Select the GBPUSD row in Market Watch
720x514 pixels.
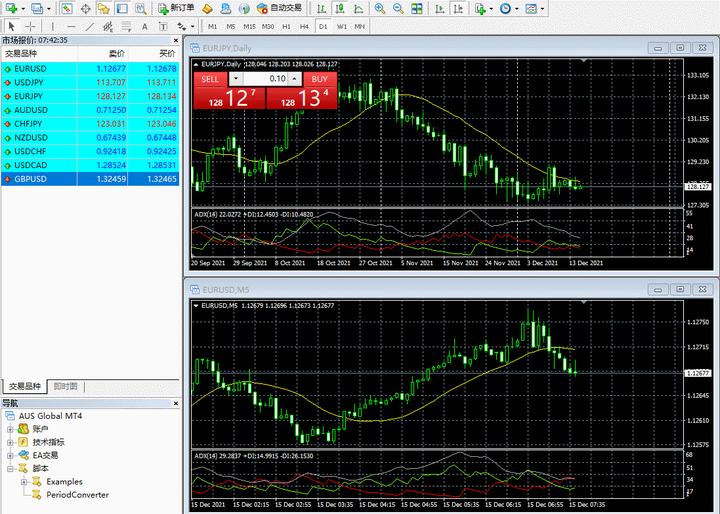(90, 179)
